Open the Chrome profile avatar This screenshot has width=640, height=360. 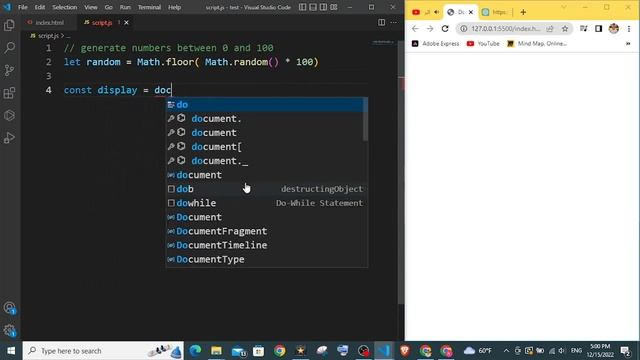pyautogui.click(x=613, y=29)
